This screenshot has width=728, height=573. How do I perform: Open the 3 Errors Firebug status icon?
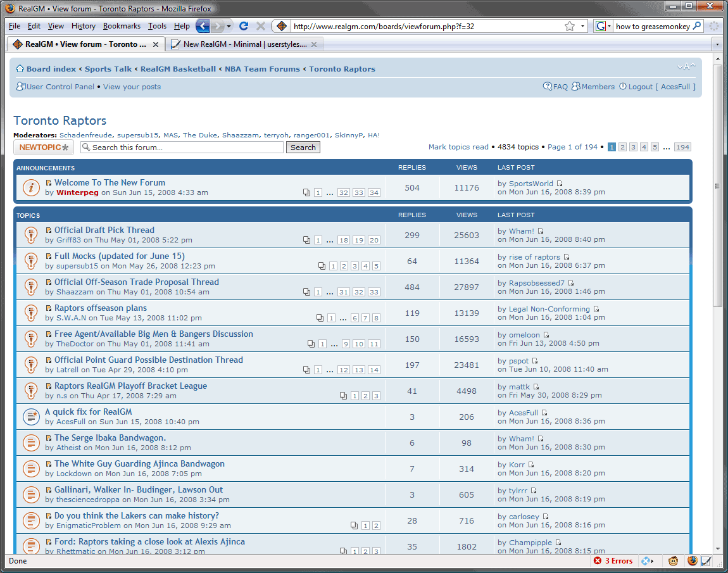(613, 561)
